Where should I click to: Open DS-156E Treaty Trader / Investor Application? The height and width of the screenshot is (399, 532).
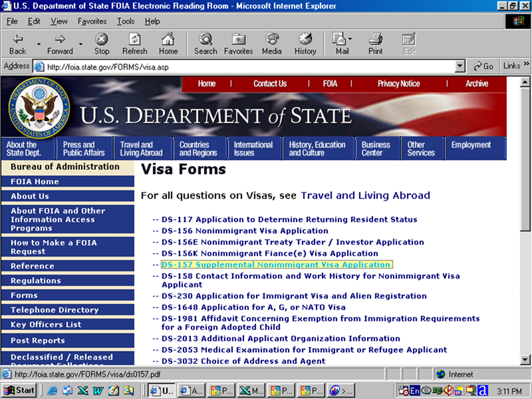293,242
